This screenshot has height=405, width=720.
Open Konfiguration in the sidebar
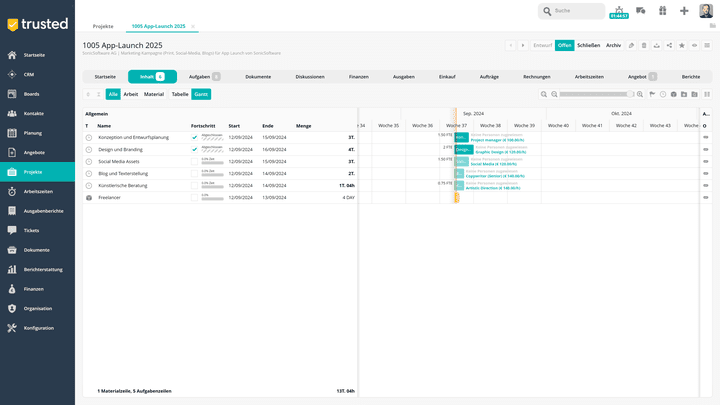37,328
